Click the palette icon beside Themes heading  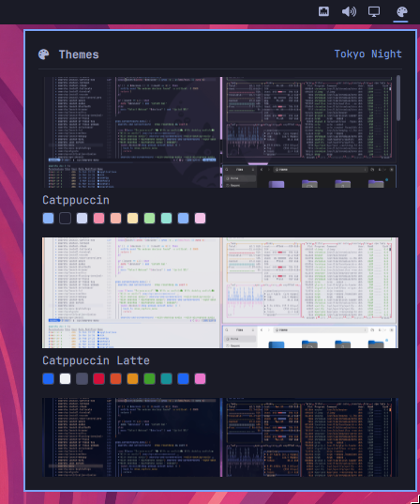pyautogui.click(x=44, y=54)
